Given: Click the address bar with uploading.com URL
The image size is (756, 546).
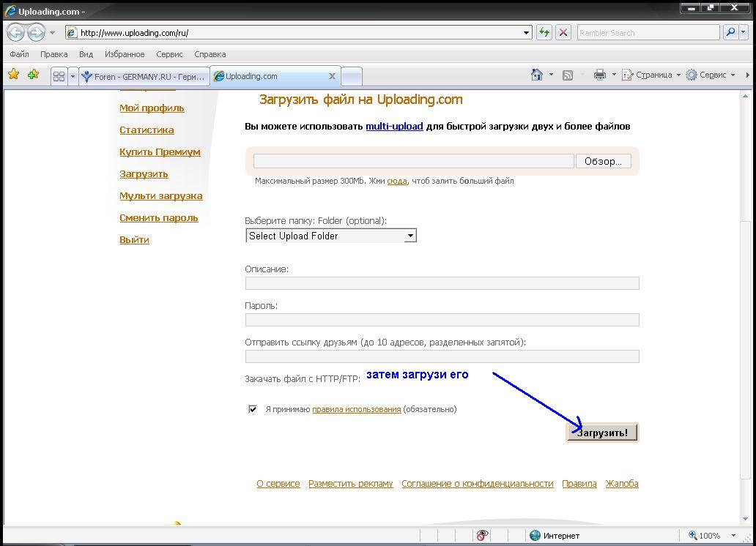Looking at the screenshot, I should [299, 33].
